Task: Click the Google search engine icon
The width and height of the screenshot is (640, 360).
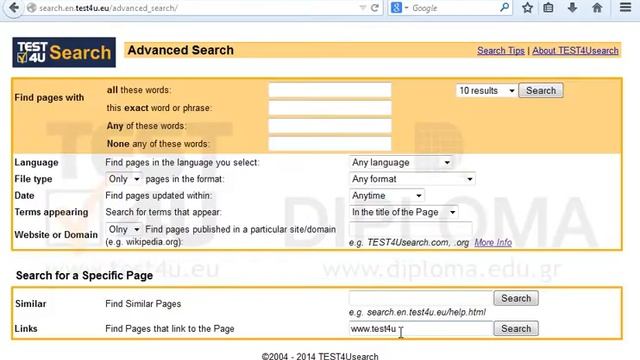Action: (x=396, y=8)
